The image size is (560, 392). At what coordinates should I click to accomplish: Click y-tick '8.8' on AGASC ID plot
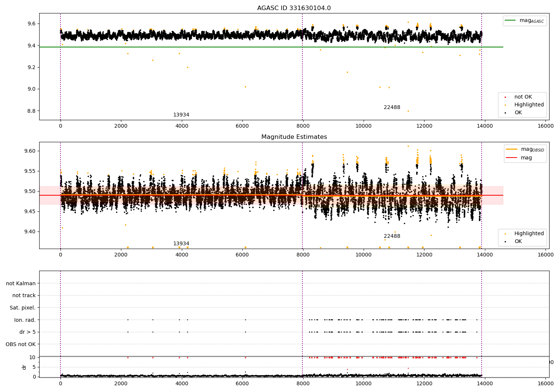point(32,111)
